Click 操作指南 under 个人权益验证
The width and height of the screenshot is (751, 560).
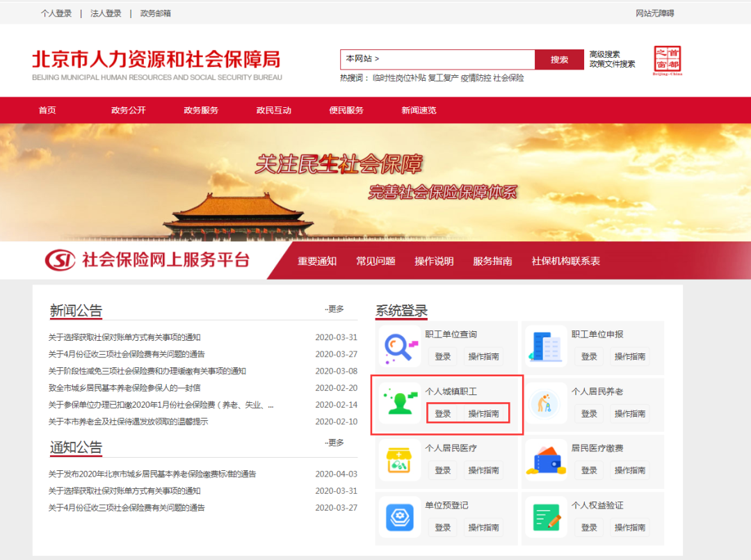(630, 527)
